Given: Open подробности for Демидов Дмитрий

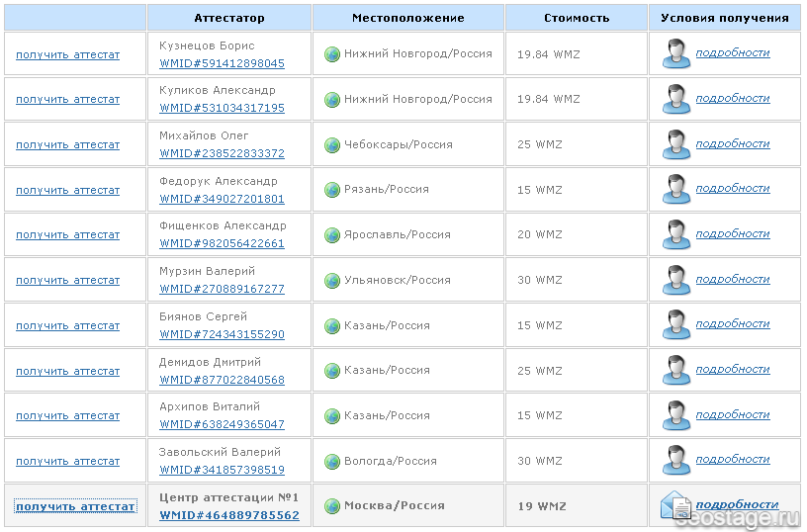Looking at the screenshot, I should click(x=733, y=369).
